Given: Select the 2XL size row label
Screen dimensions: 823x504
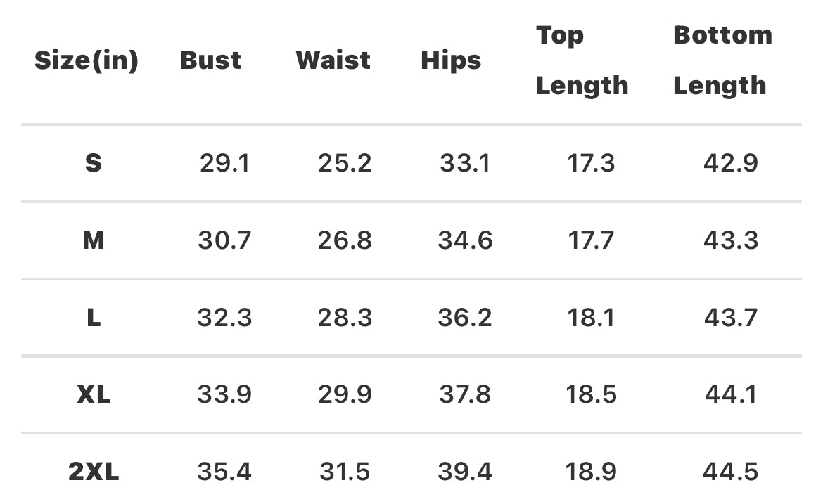Looking at the screenshot, I should (x=94, y=472).
